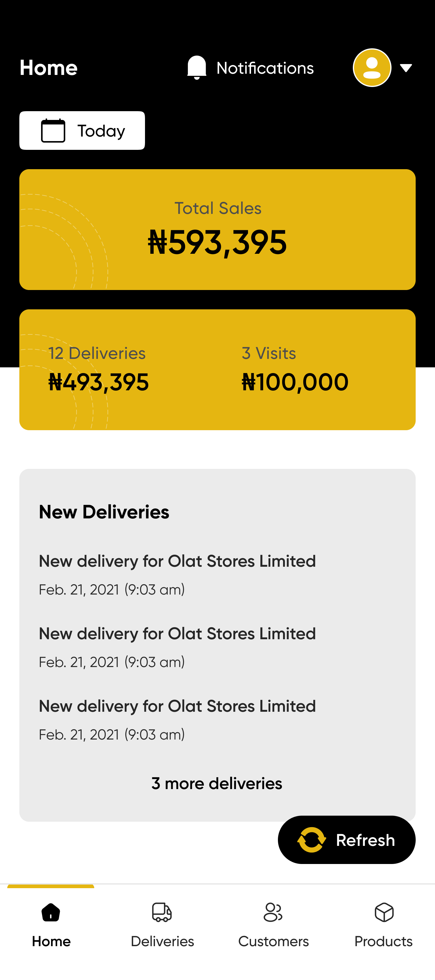
Task: Switch to the Customers tab label
Action: [273, 941]
